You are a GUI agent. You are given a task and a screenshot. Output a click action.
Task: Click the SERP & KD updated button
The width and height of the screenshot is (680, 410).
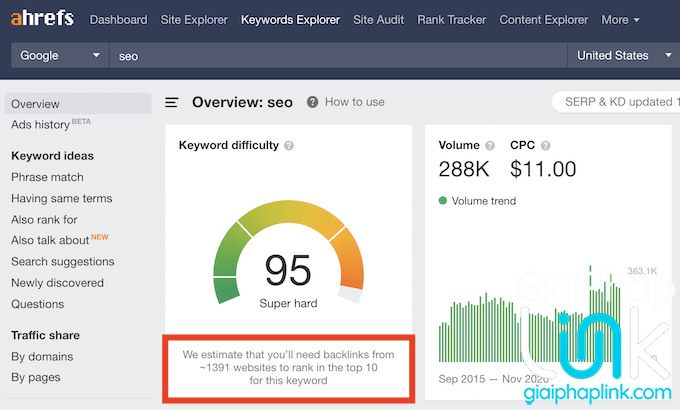(616, 102)
